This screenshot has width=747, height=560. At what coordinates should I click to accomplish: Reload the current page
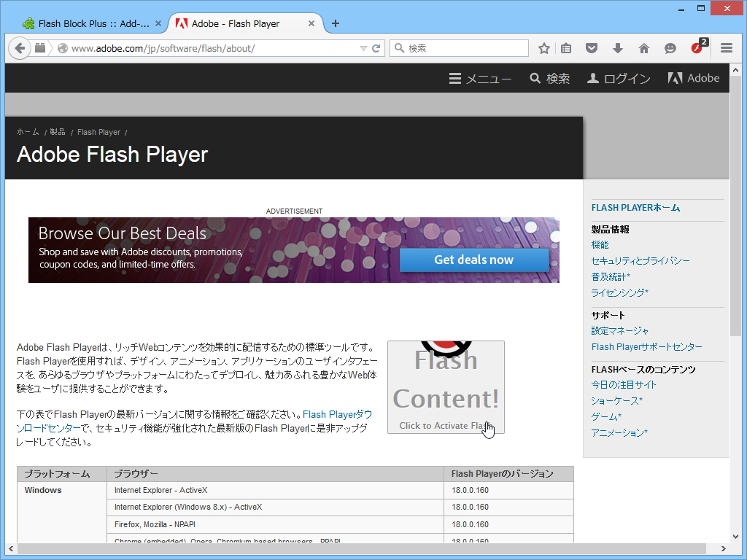[377, 48]
